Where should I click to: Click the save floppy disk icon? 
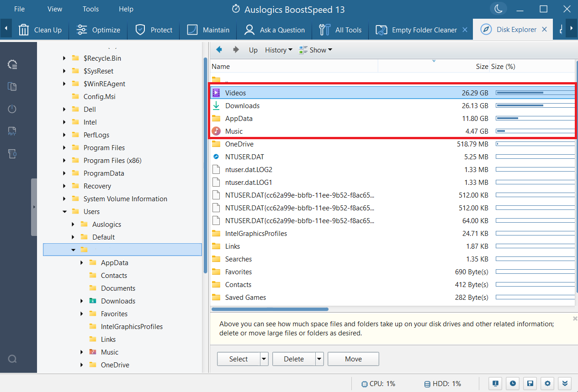coord(530,383)
